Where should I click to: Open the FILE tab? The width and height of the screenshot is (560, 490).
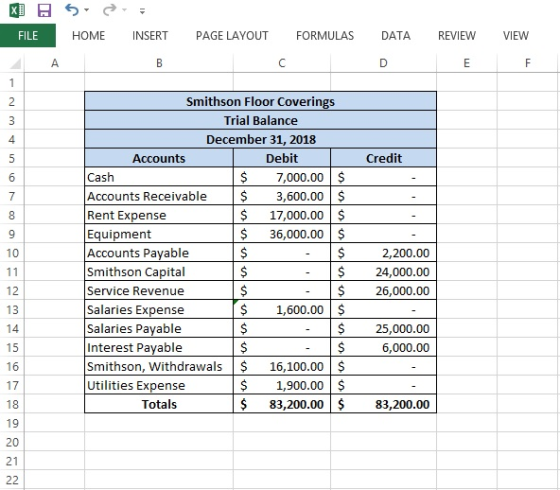click(28, 35)
